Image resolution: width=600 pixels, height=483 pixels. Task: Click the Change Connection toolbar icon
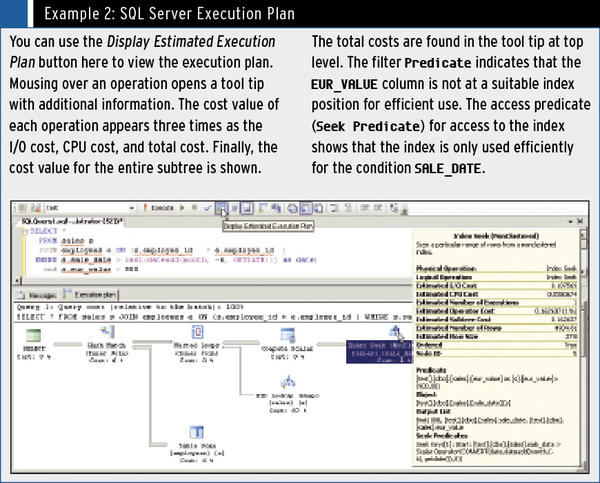pyautogui.click(x=36, y=208)
